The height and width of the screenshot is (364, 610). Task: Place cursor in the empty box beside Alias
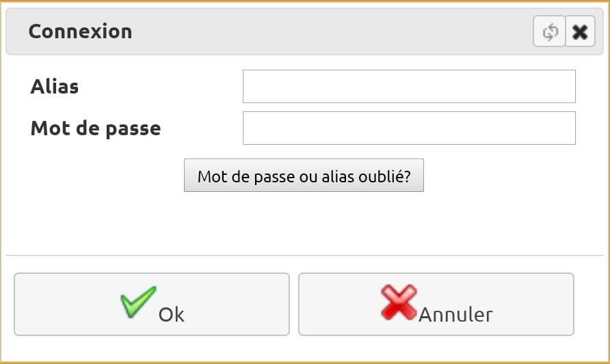409,86
